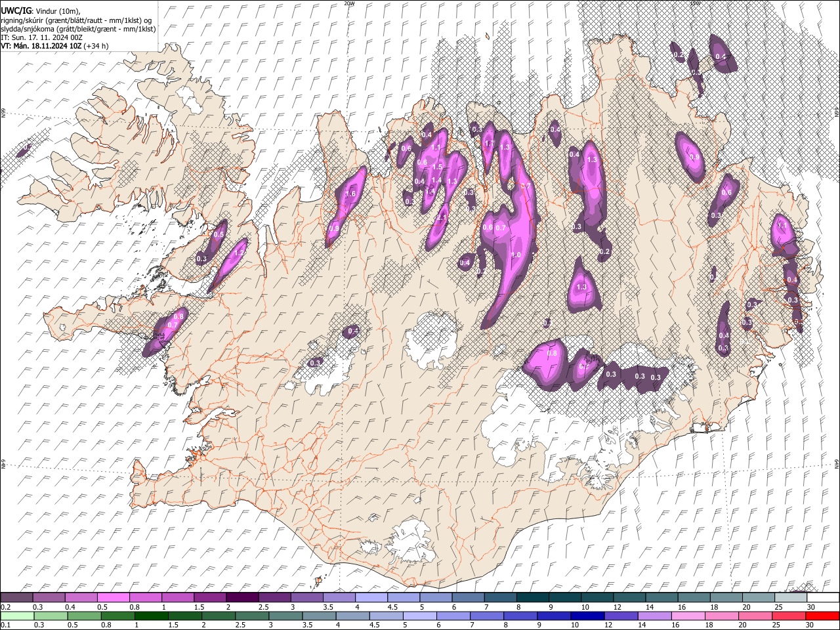Select the violet 12–14 swatch, lower legend row

(621, 616)
